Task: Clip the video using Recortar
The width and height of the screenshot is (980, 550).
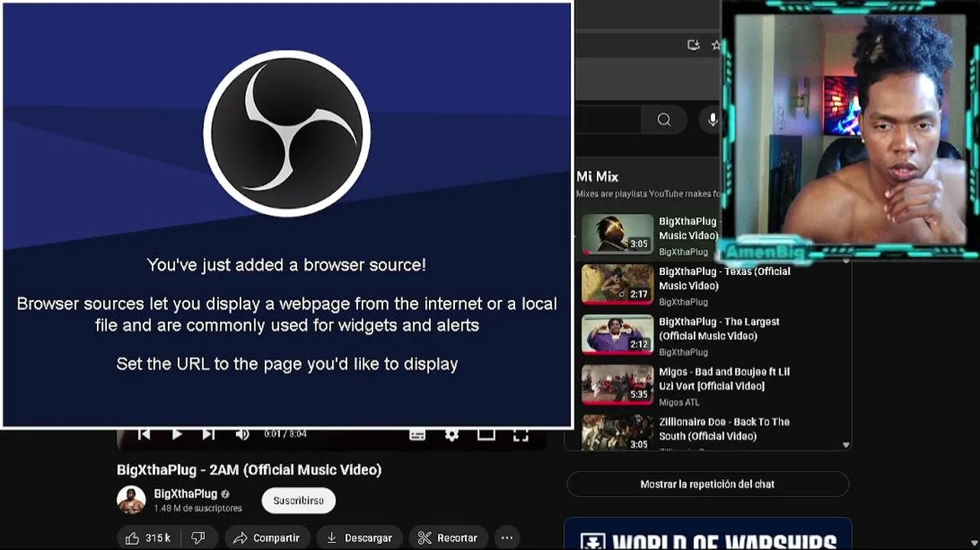Action: point(448,538)
